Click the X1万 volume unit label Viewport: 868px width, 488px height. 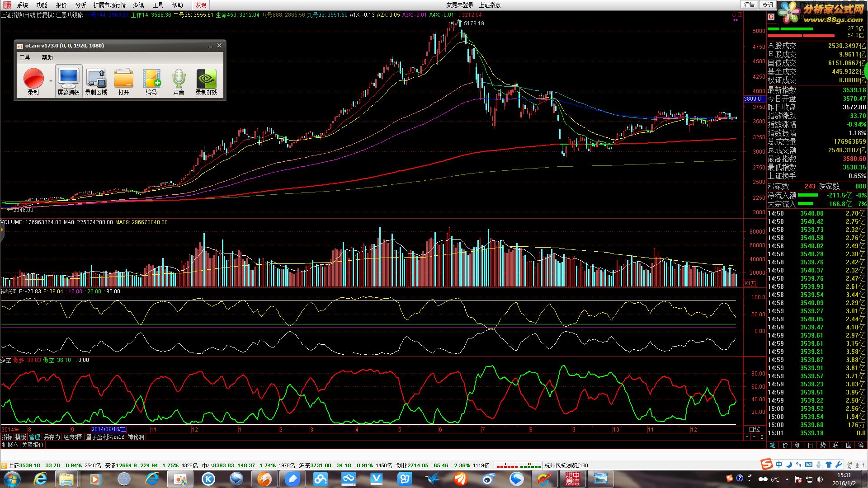750,283
